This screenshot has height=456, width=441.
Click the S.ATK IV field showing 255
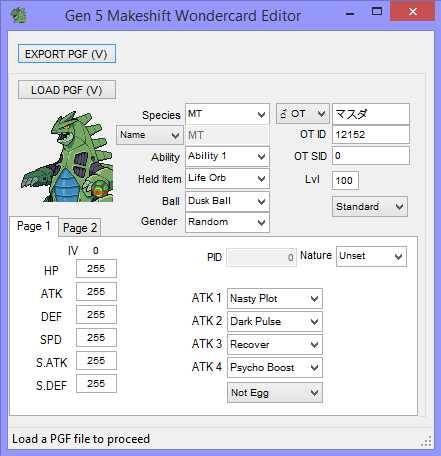(96, 361)
